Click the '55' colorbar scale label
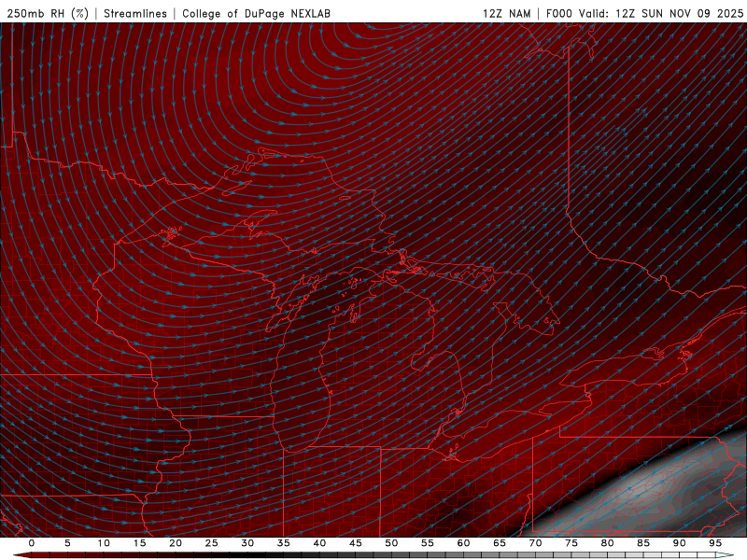This screenshot has width=747, height=560. (428, 543)
